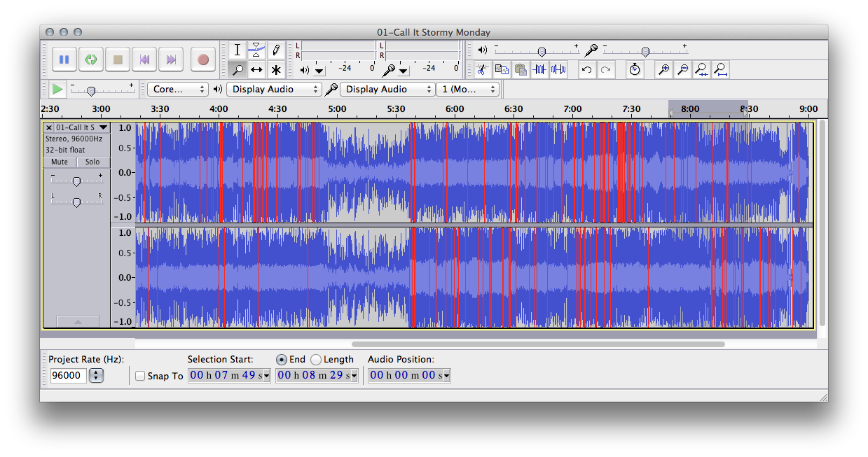Solo the 01-Call It S track

click(x=92, y=162)
